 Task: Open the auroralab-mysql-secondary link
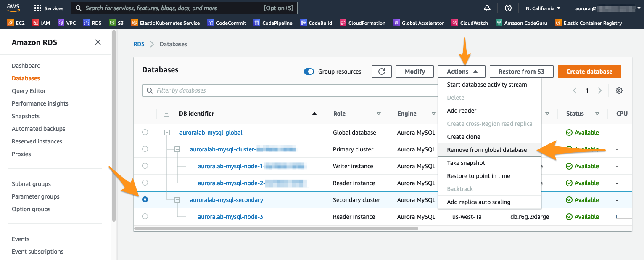(227, 200)
